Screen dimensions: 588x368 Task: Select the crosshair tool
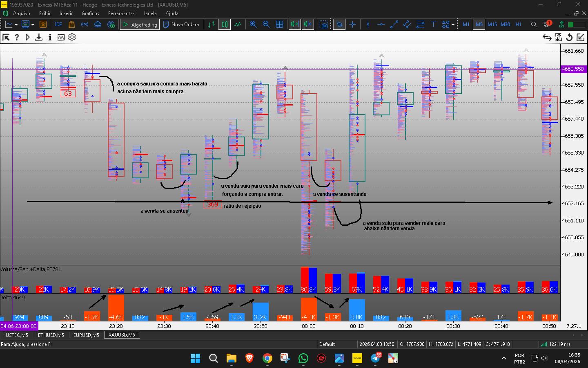pos(353,25)
